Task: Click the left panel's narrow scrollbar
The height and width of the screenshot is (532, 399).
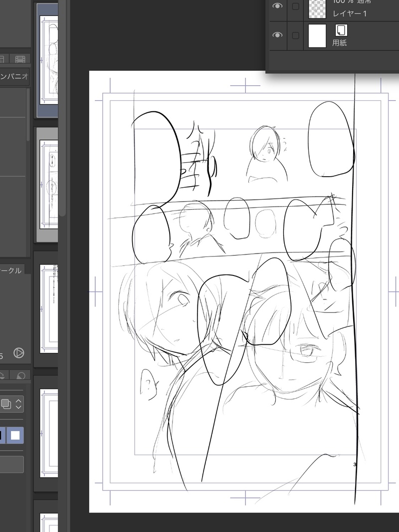Action: [x=28, y=115]
